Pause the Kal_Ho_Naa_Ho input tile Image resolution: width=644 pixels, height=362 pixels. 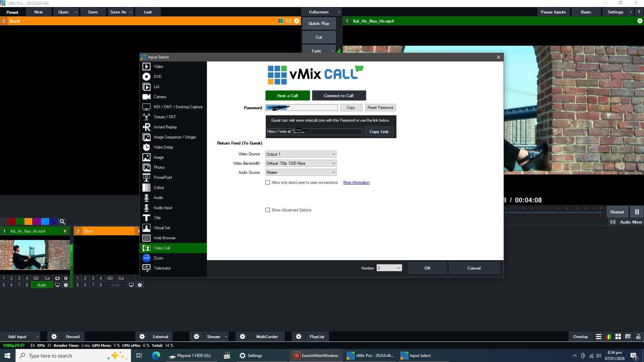tap(66, 278)
